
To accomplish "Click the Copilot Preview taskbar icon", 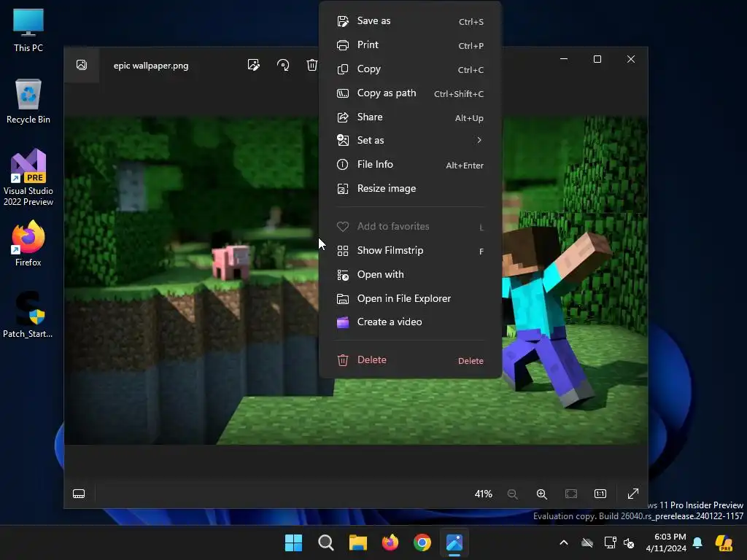I will 724,542.
